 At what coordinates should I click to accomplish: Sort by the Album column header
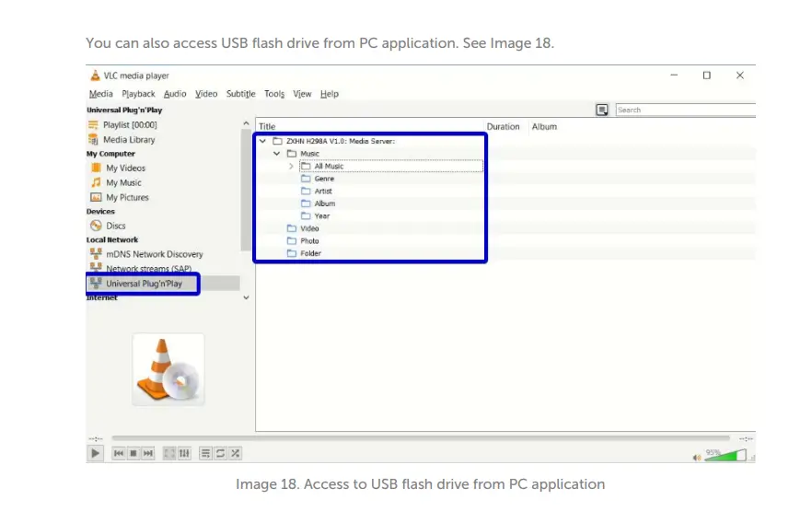[544, 126]
